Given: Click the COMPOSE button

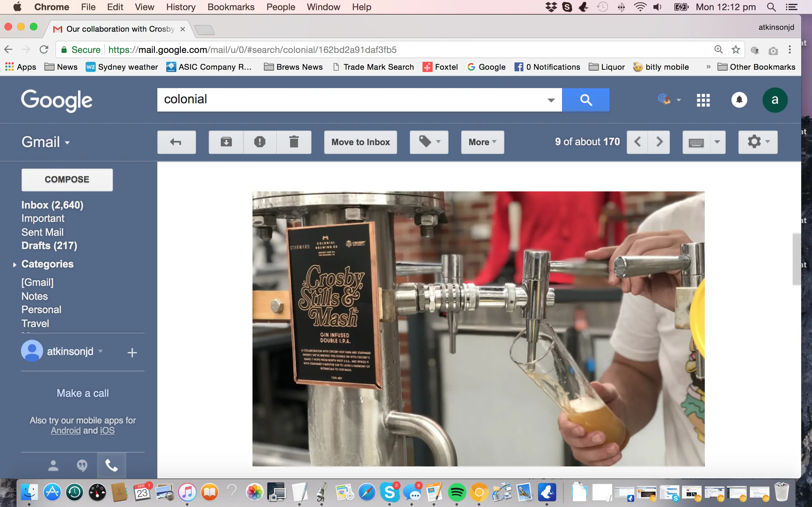Looking at the screenshot, I should tap(67, 179).
